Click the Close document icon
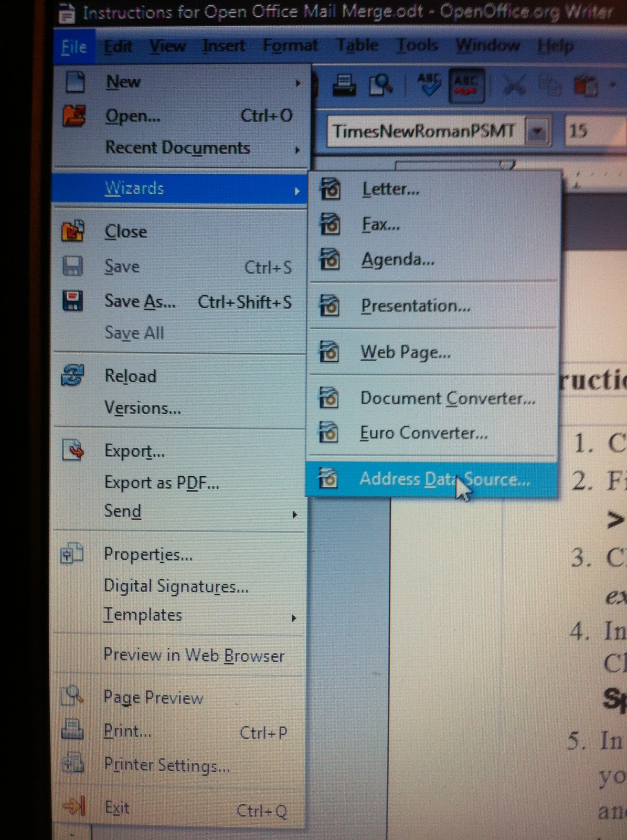Image resolution: width=627 pixels, height=840 pixels. tap(73, 231)
